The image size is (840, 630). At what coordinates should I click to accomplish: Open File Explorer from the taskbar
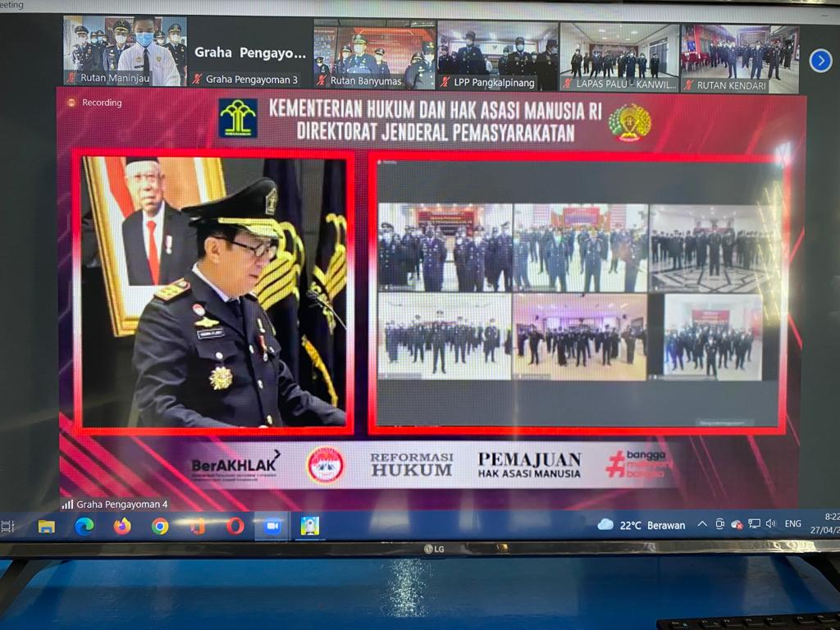pos(47,527)
